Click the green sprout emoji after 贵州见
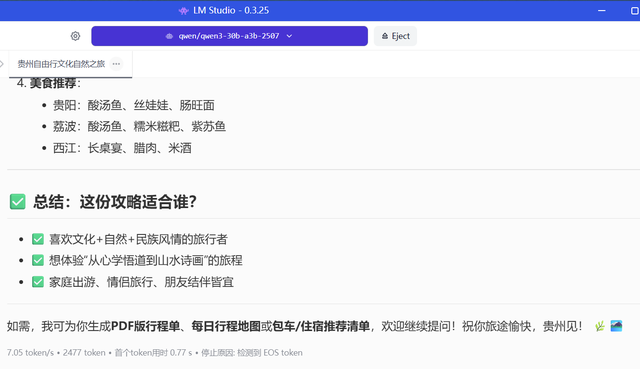This screenshot has width=640, height=369. click(x=600, y=326)
